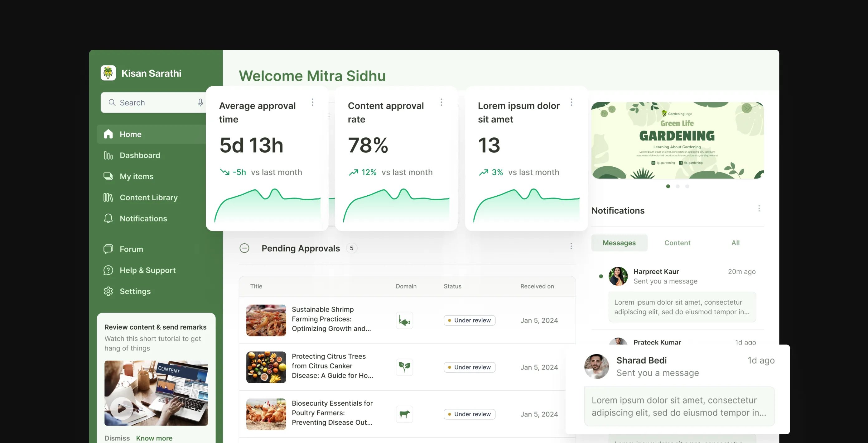Click the Kisan Sarathi logo icon
868x443 pixels.
[x=108, y=73]
